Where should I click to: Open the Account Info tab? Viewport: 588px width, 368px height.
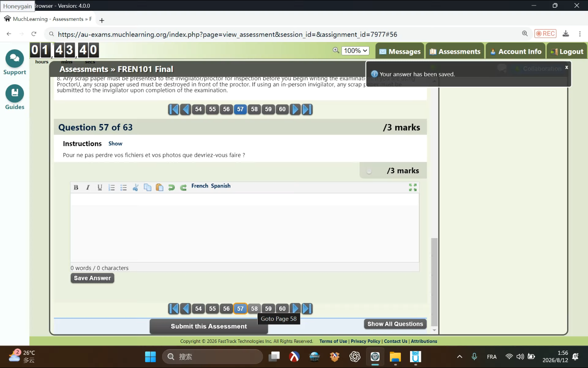tap(516, 51)
